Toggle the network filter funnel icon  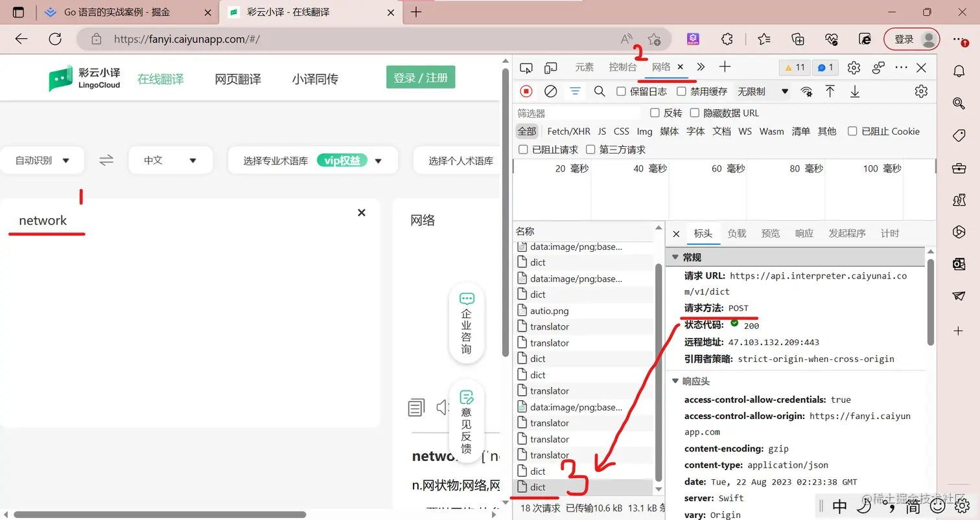575,91
